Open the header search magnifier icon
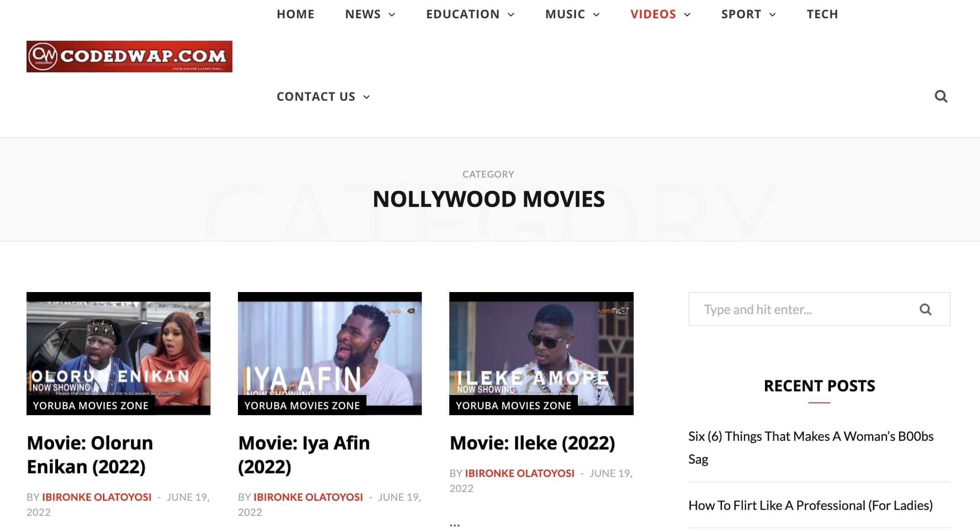 tap(941, 96)
